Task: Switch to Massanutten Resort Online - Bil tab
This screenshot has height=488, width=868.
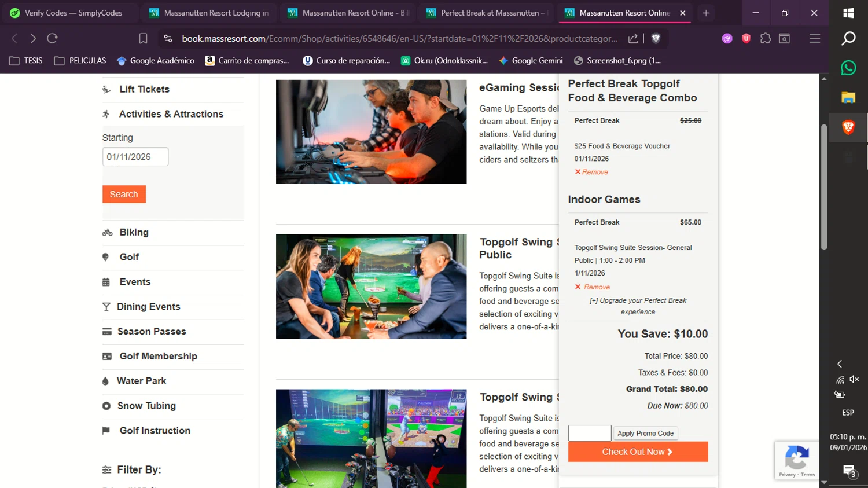Action: click(347, 13)
